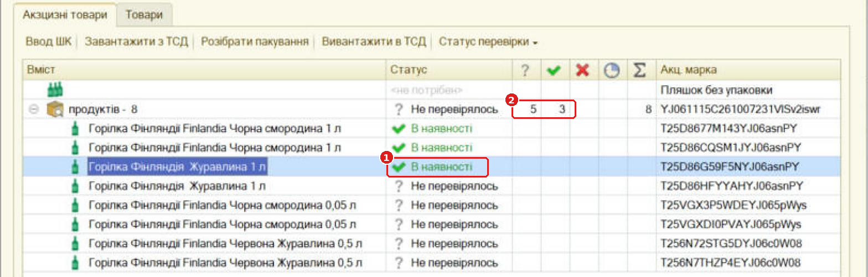The height and width of the screenshot is (277, 868).
Task: Click mark T256N7THZP4EYJ06c0W08
Action: 731,263
